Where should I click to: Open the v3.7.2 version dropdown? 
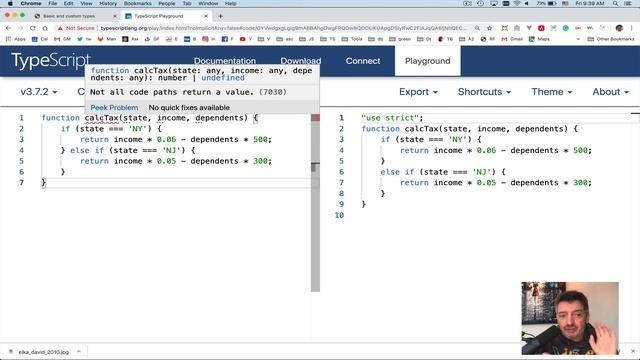tap(39, 92)
